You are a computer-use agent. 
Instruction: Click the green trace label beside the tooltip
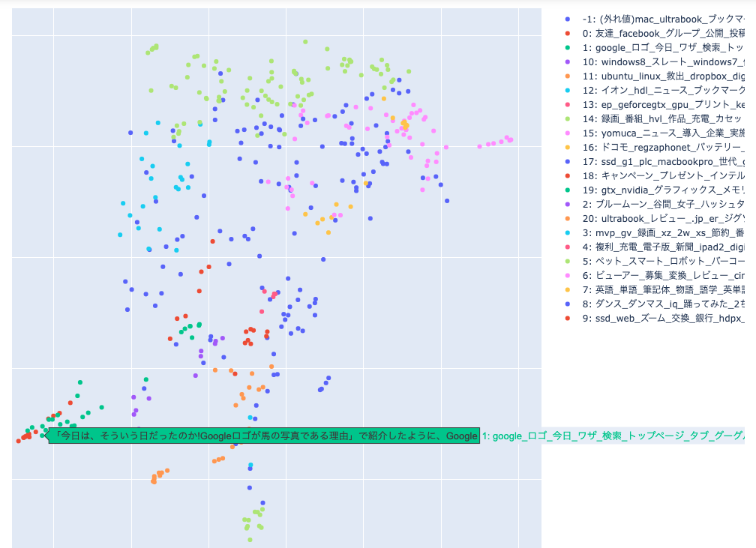coord(613,436)
